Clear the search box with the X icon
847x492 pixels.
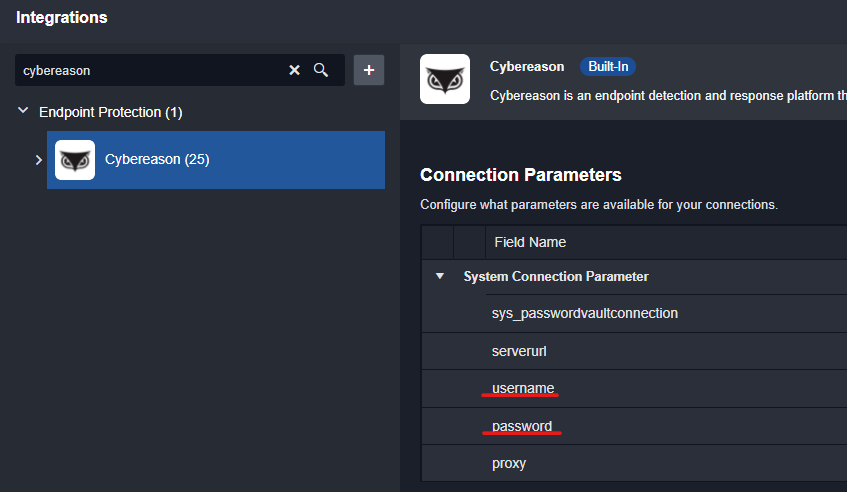tap(294, 70)
